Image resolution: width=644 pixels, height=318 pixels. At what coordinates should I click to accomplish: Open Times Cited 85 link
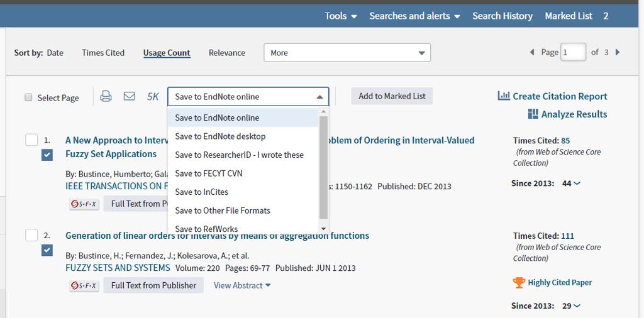coord(565,141)
